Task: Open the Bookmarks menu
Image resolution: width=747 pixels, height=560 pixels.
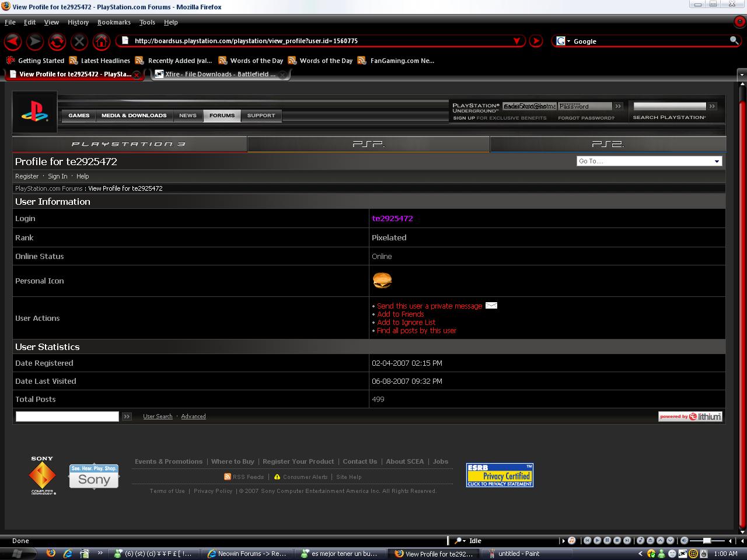Action: pyautogui.click(x=114, y=22)
